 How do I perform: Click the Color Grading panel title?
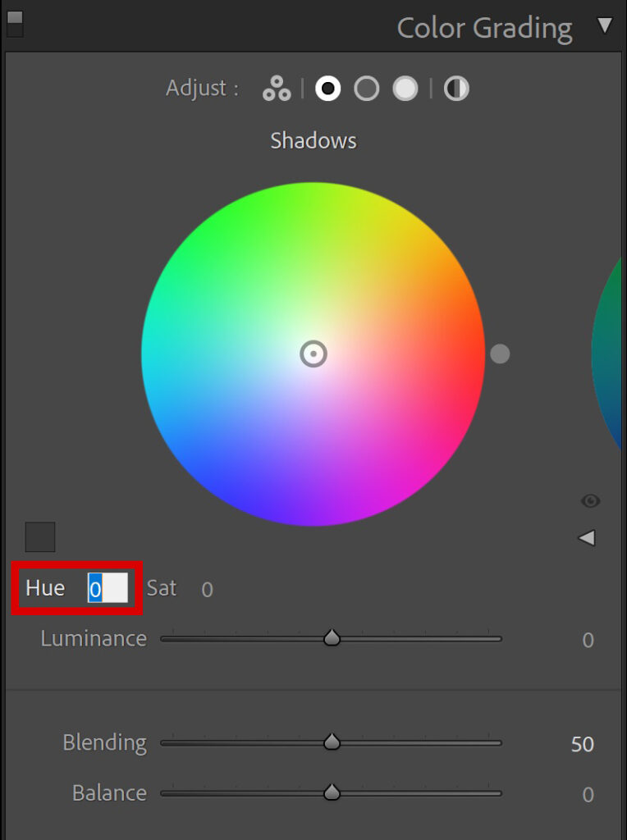click(484, 29)
